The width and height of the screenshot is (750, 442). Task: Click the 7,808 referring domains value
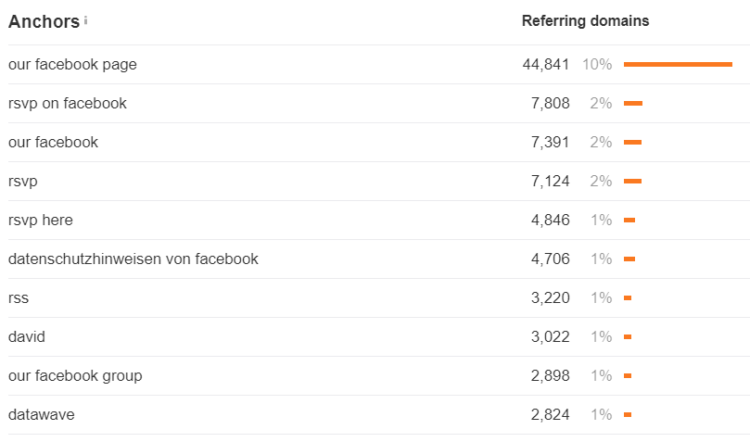click(550, 103)
